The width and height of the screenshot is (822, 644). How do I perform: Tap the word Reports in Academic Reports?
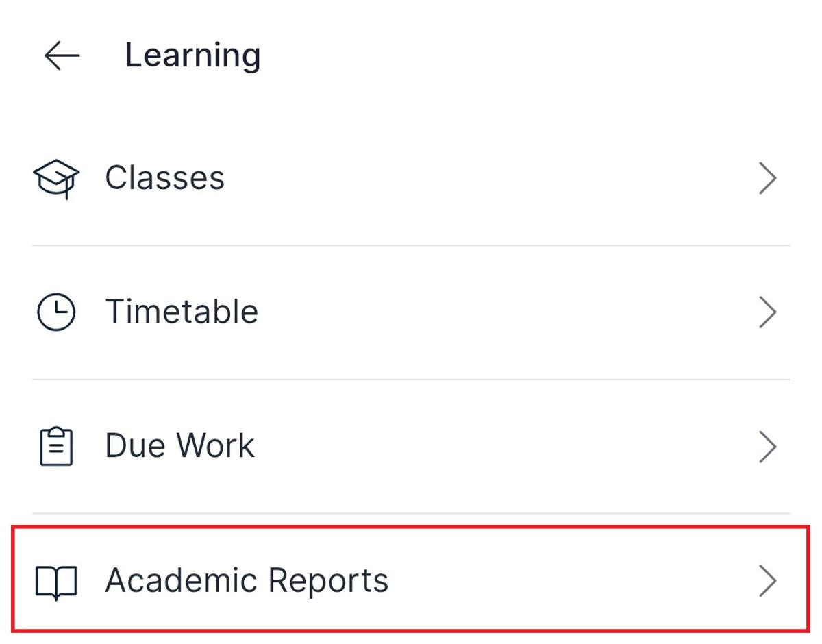point(328,581)
